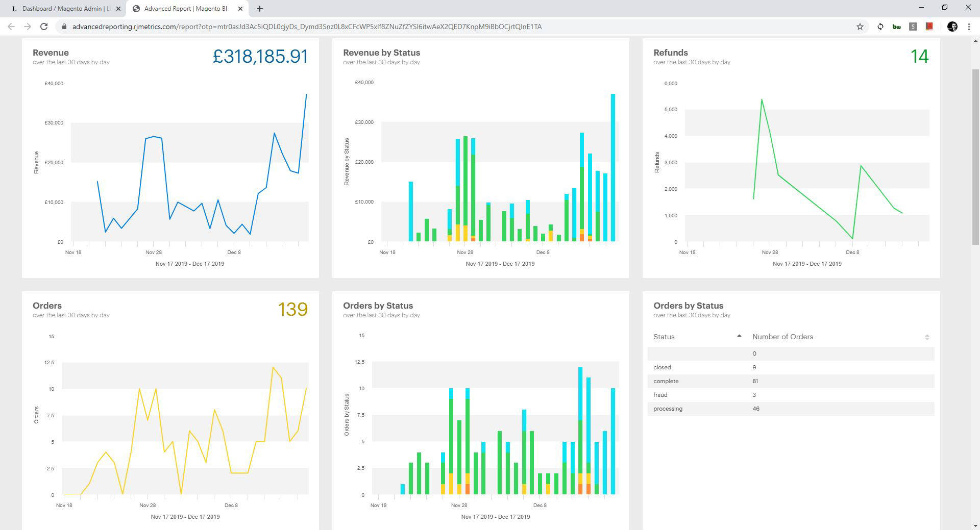Sort by Number of Orders arrows
Screen dimensions: 980x530
click(927, 337)
